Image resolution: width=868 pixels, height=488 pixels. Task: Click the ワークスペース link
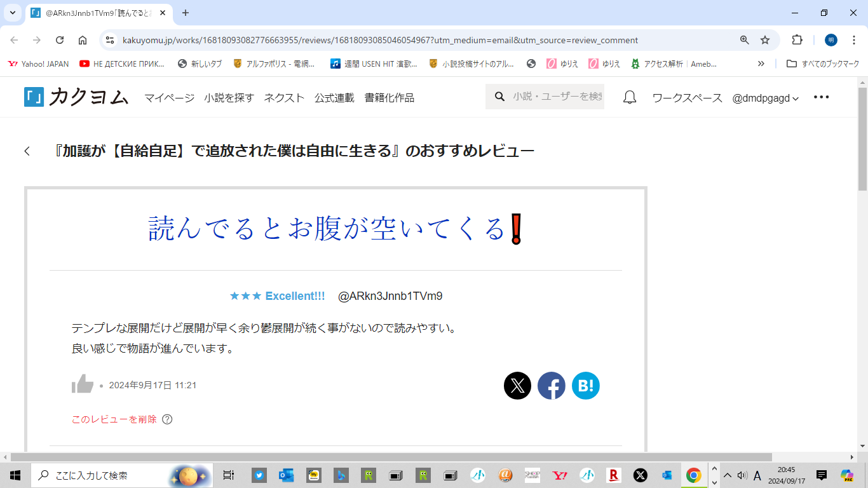(x=687, y=98)
